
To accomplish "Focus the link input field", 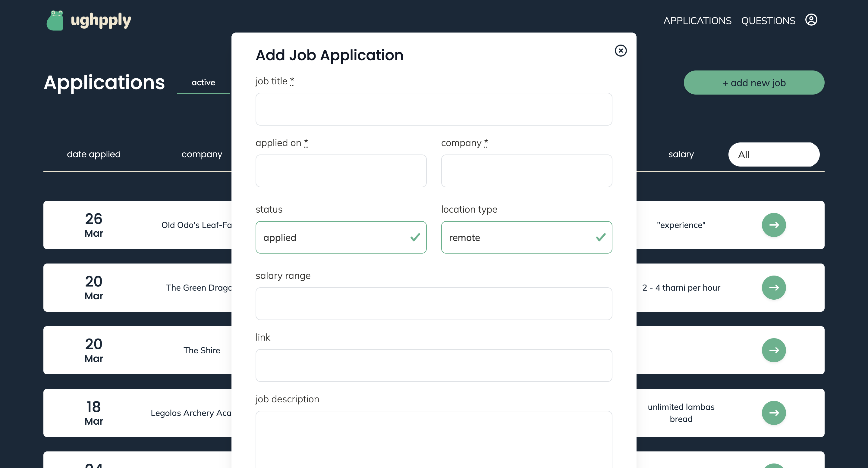I will pyautogui.click(x=434, y=365).
